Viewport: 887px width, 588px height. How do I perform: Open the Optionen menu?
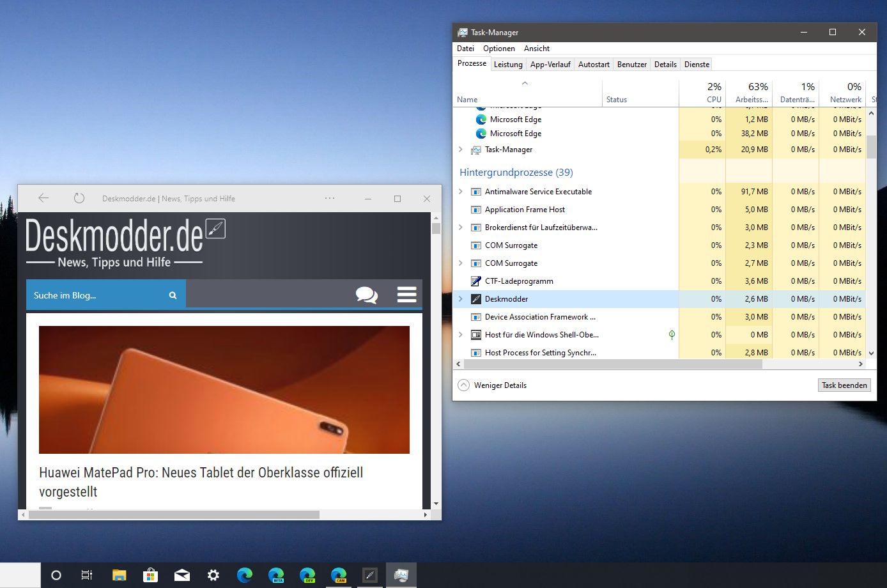(x=499, y=49)
